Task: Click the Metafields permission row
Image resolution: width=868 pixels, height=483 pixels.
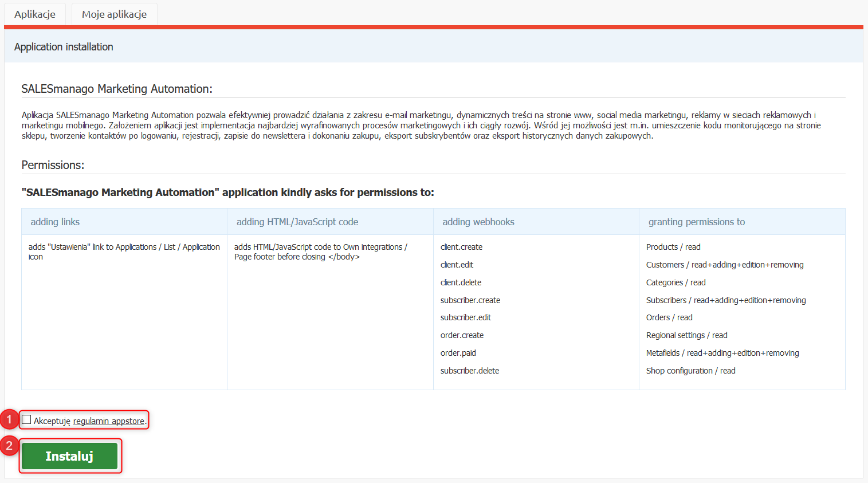Action: [722, 353]
